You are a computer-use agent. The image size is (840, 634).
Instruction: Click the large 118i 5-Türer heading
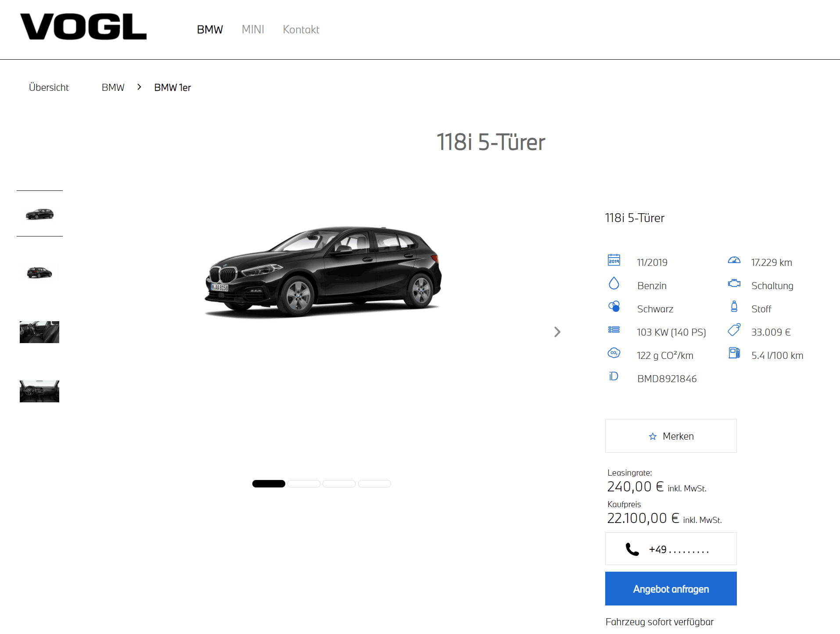pos(491,142)
